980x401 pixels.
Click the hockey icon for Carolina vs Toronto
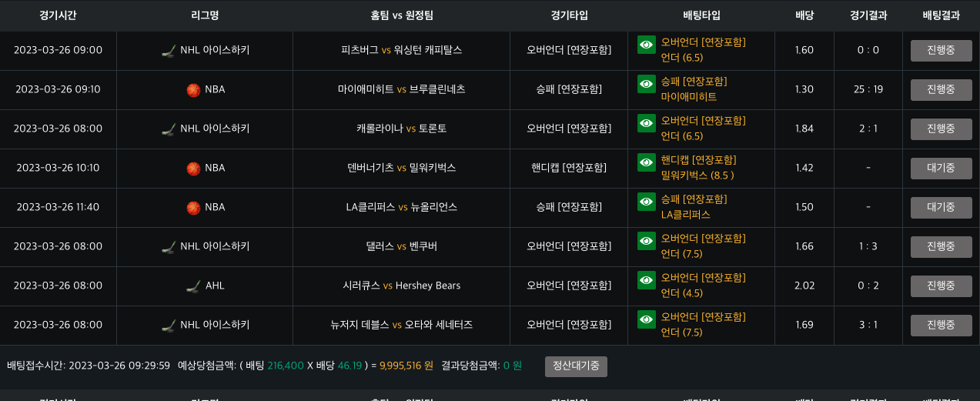(x=169, y=129)
